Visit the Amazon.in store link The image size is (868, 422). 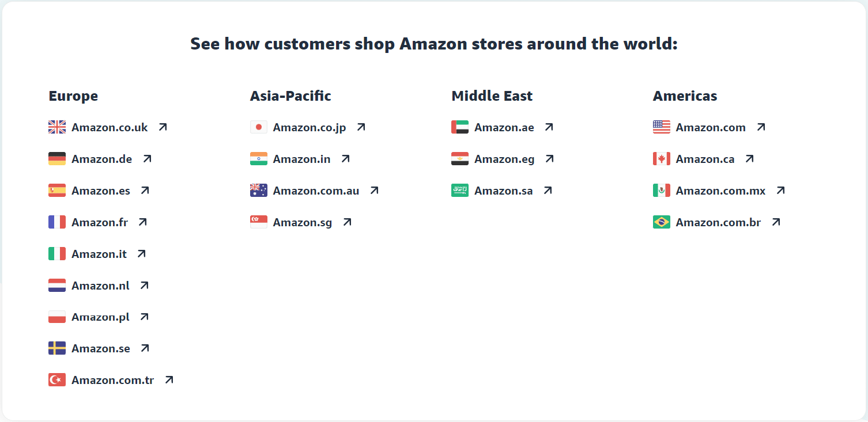click(x=302, y=159)
